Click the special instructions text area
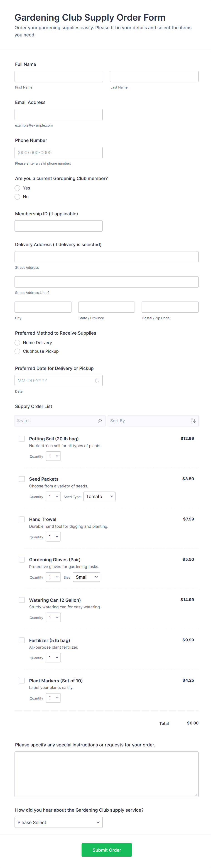This screenshot has width=211, height=868. point(106,774)
